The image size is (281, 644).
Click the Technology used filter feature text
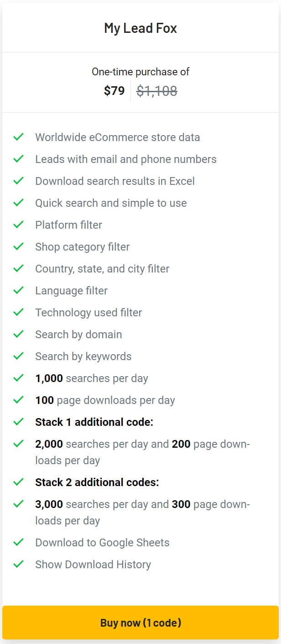pyautogui.click(x=88, y=313)
